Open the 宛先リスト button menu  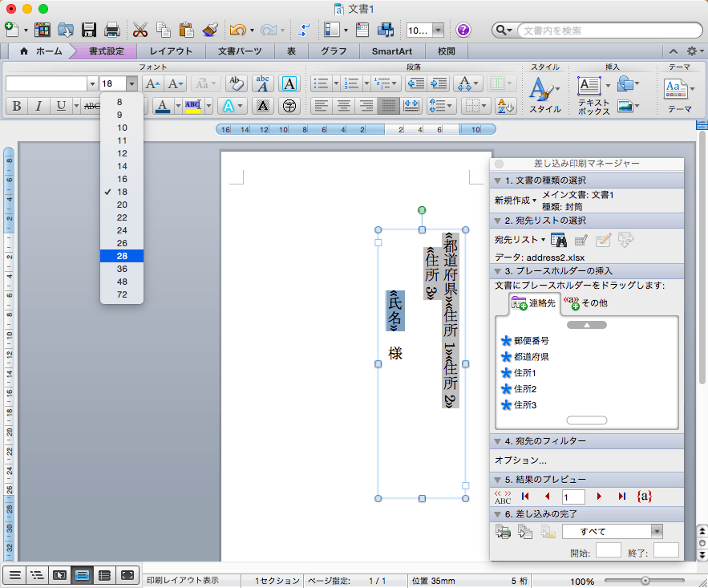[x=520, y=239]
